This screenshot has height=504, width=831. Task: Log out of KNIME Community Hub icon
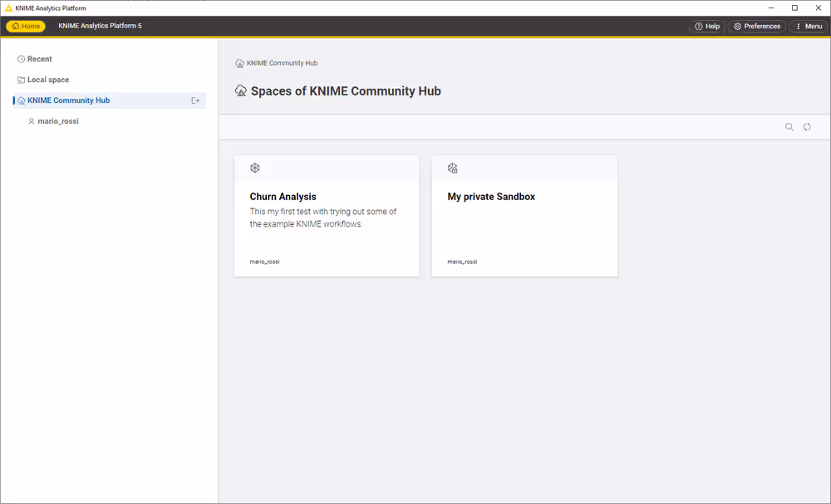click(195, 100)
